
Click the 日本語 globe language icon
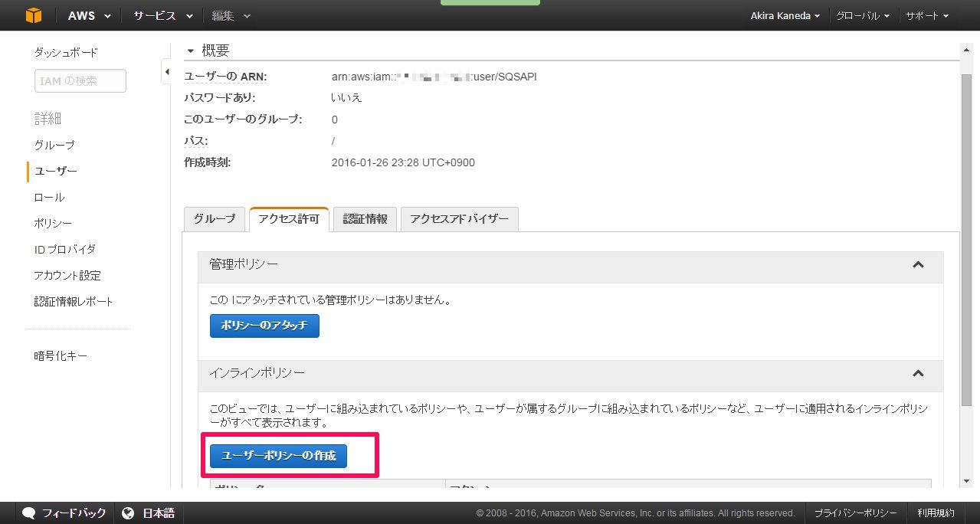(x=128, y=513)
